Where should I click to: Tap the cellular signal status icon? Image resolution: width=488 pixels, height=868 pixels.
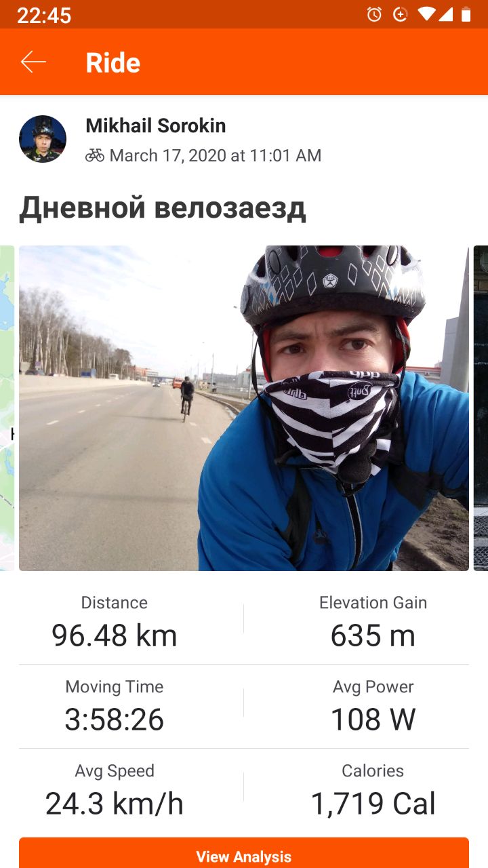445,14
